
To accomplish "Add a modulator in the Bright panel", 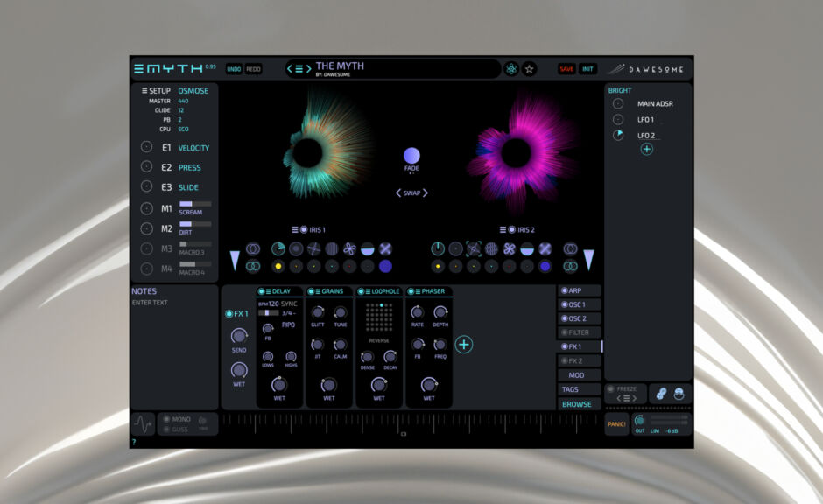I will coord(646,150).
